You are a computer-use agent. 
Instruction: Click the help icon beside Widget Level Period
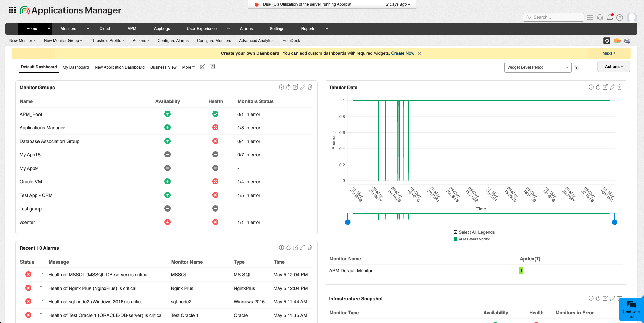(577, 67)
